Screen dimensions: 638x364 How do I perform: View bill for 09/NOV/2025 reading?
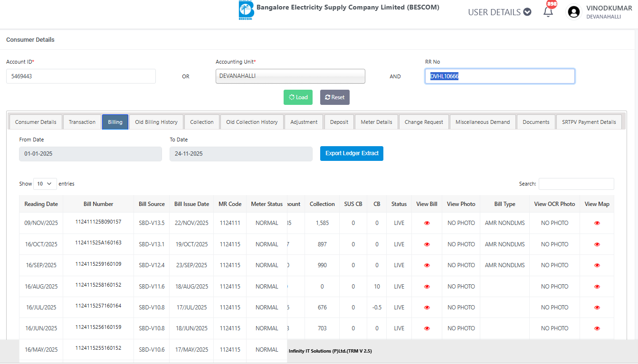pyautogui.click(x=427, y=223)
